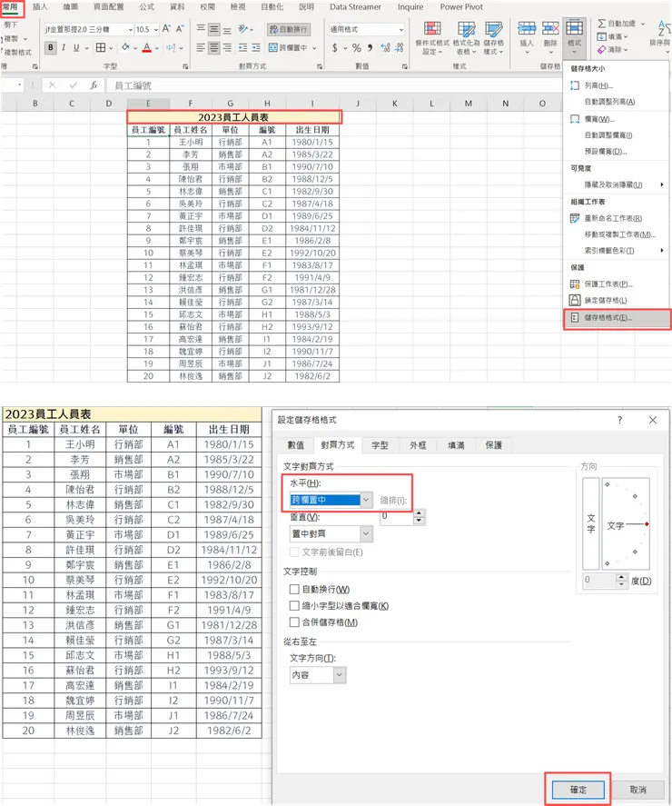
Task: Click the Percent style icon
Action: [x=357, y=48]
